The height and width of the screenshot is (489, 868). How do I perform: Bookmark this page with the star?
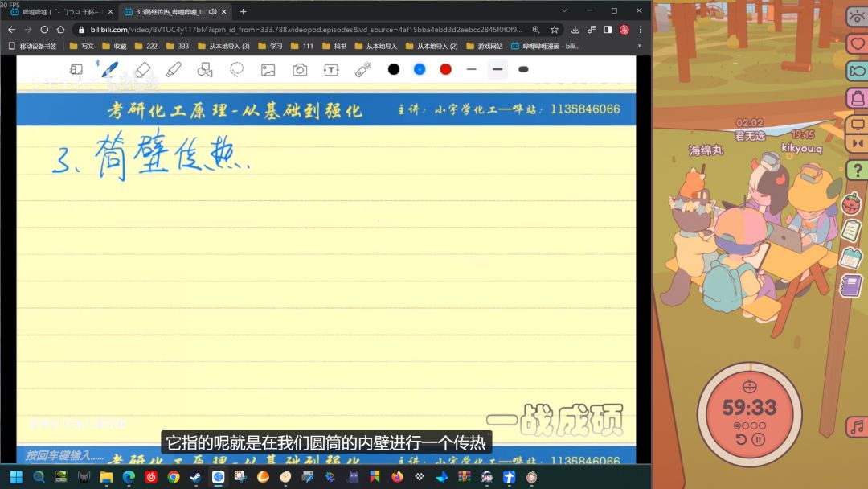coord(554,29)
